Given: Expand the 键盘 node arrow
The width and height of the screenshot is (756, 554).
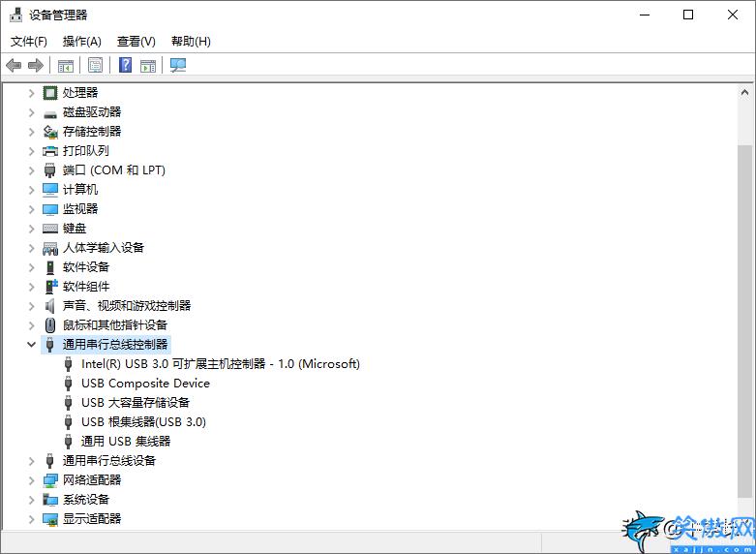Looking at the screenshot, I should (31, 229).
